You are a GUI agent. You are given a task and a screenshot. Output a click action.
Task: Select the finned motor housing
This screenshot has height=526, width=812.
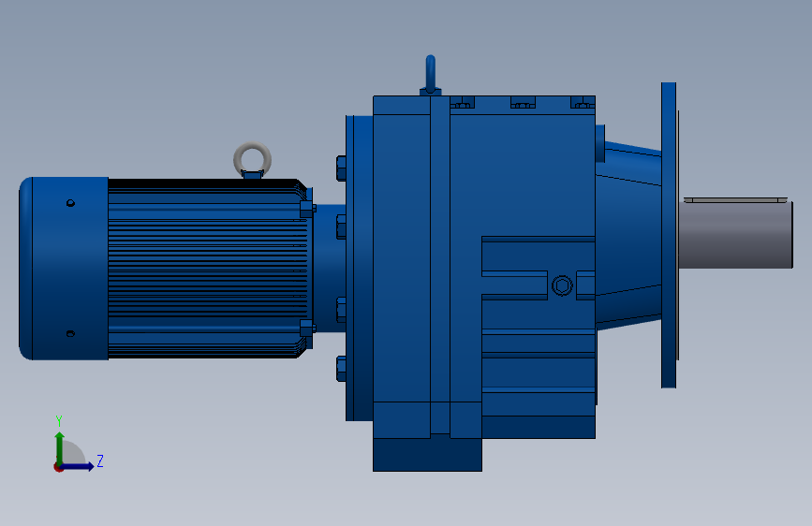(x=208, y=269)
